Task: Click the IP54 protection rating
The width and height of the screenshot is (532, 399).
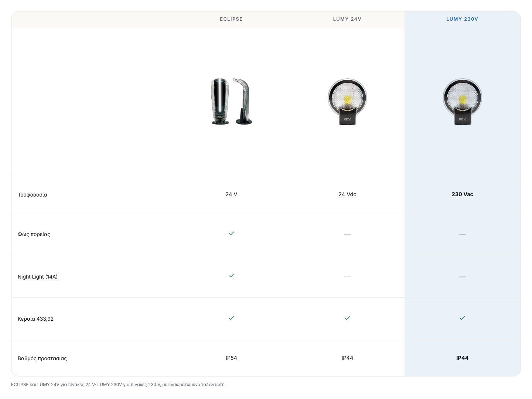Action: 231,358
